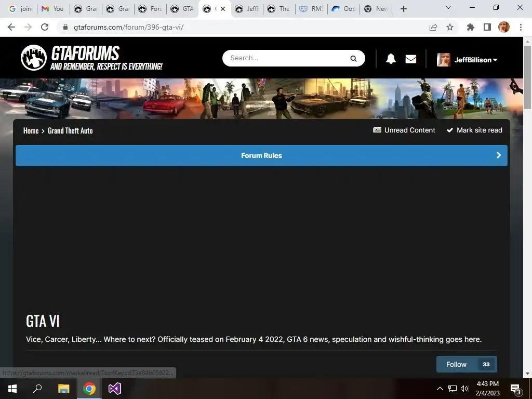The image size is (532, 399).
Task: Close the active GTA VI tab
Action: (x=223, y=9)
